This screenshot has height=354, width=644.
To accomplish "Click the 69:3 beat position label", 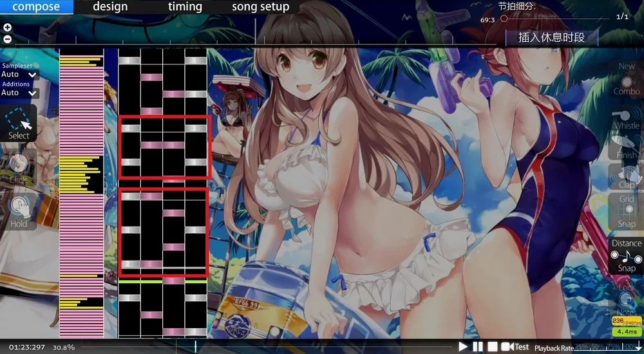I will click(x=488, y=20).
